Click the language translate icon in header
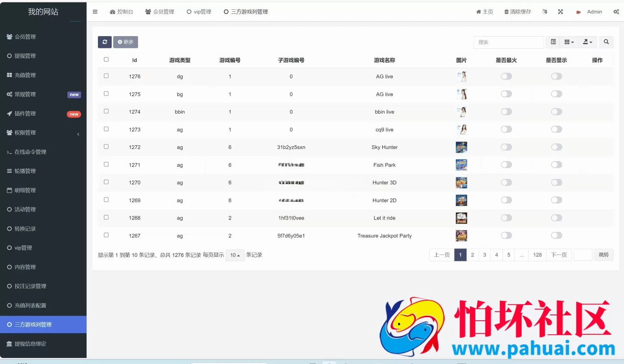624x364 pixels. pyautogui.click(x=545, y=12)
